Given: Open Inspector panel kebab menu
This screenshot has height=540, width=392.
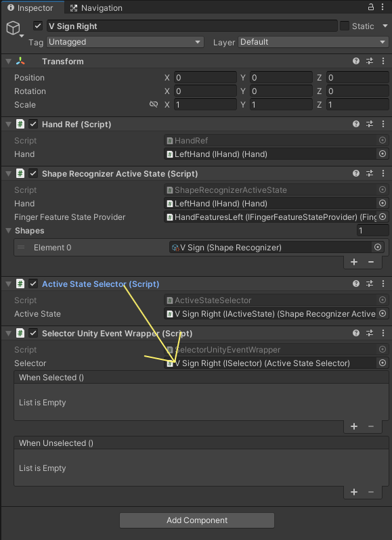Looking at the screenshot, I should tap(383, 7).
